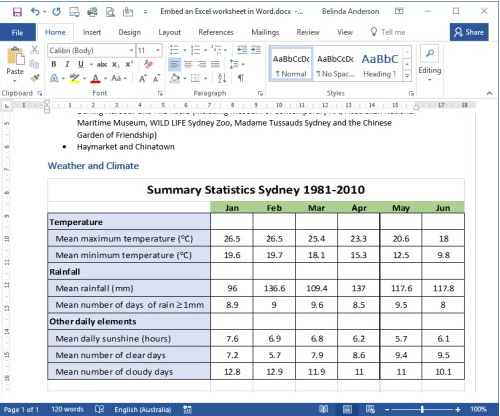
Task: Click the Undo arrow icon
Action: pos(35,12)
